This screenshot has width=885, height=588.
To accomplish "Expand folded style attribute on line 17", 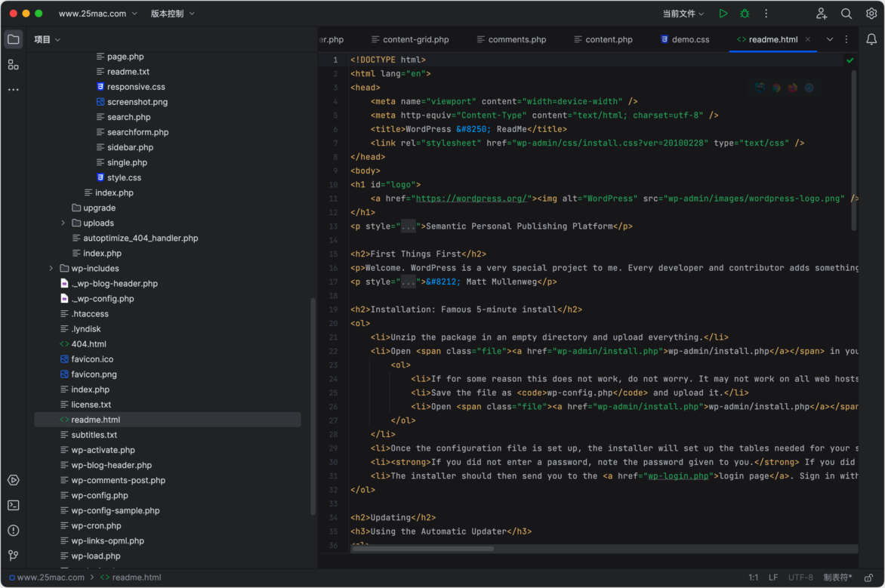I will (408, 282).
